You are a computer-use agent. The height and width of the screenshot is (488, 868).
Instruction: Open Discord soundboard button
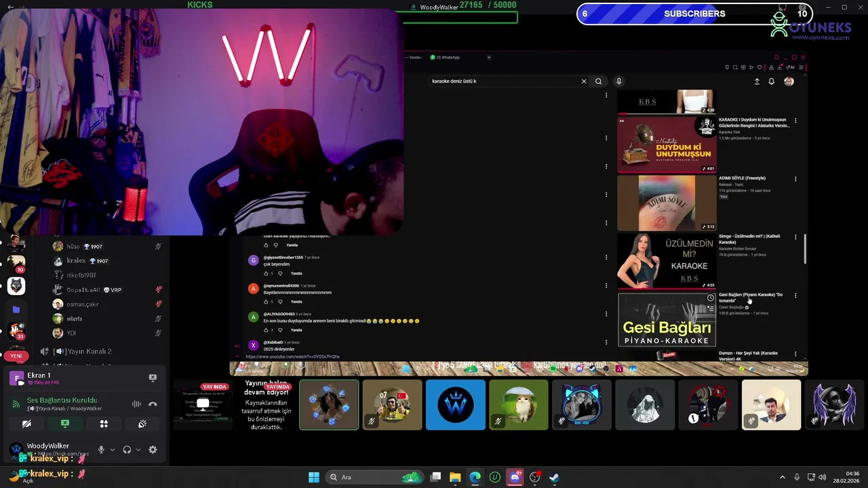pos(142,424)
